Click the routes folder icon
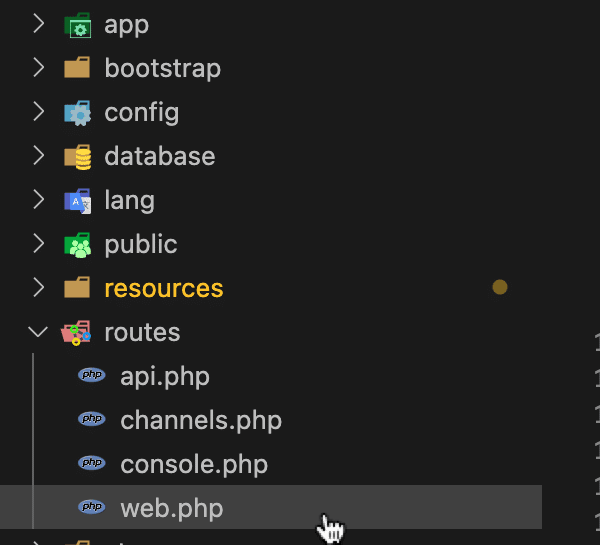Image resolution: width=600 pixels, height=545 pixels. point(77,333)
